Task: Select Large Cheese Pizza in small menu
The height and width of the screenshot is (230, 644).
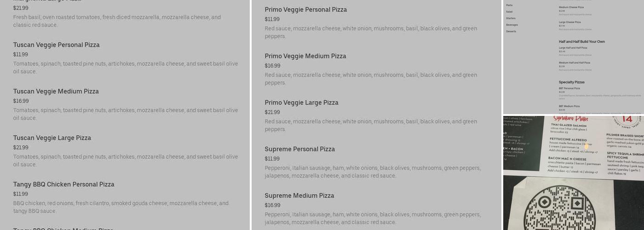Action: pos(570,22)
